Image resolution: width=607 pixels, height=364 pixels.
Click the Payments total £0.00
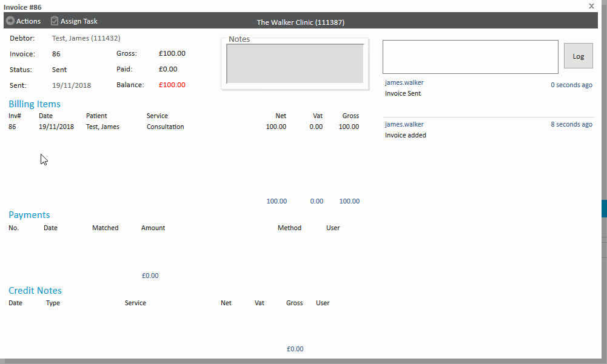click(x=150, y=276)
